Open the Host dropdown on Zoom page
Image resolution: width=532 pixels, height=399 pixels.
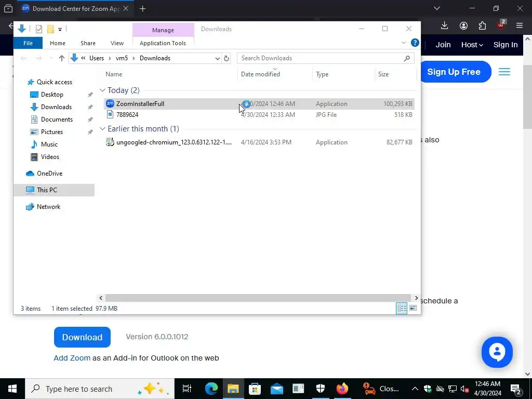pyautogui.click(x=472, y=45)
